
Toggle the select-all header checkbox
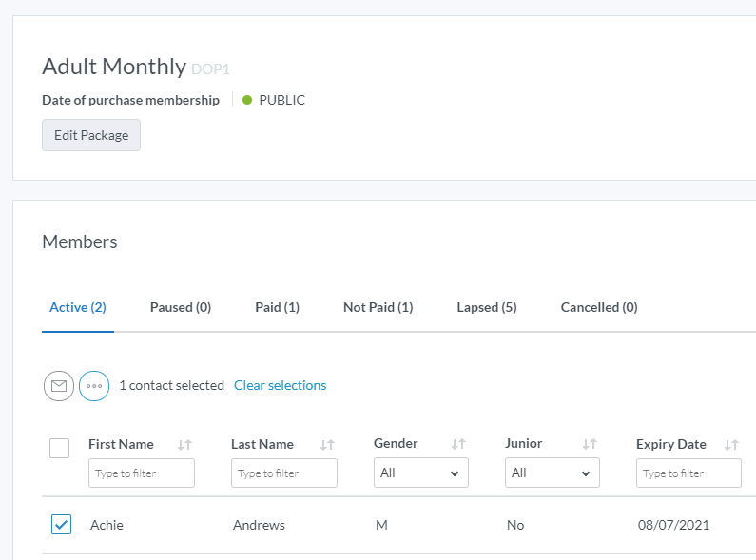59,448
